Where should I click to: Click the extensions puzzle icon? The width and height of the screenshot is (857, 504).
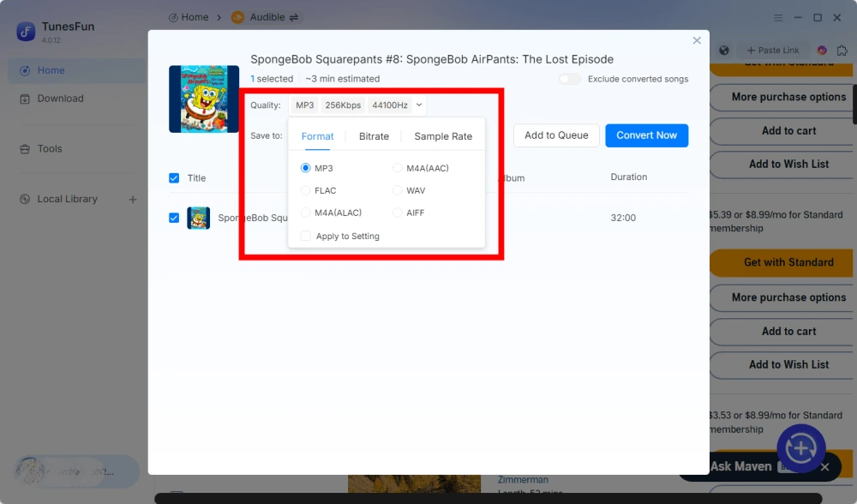tap(842, 51)
